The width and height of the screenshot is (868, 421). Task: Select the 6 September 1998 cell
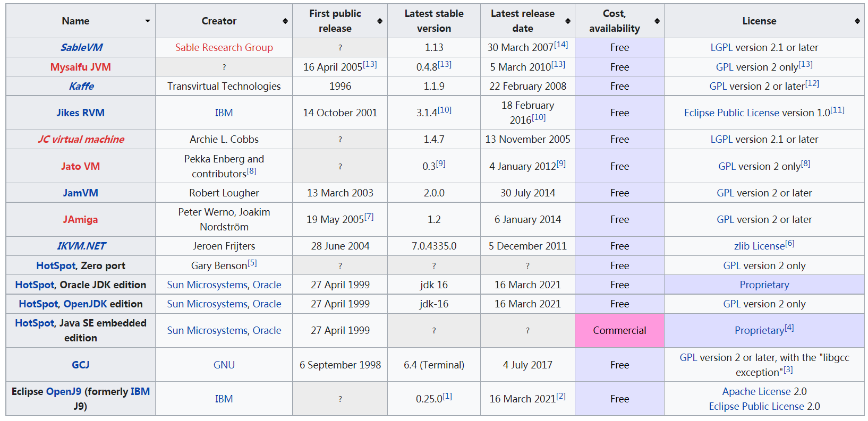(x=340, y=365)
